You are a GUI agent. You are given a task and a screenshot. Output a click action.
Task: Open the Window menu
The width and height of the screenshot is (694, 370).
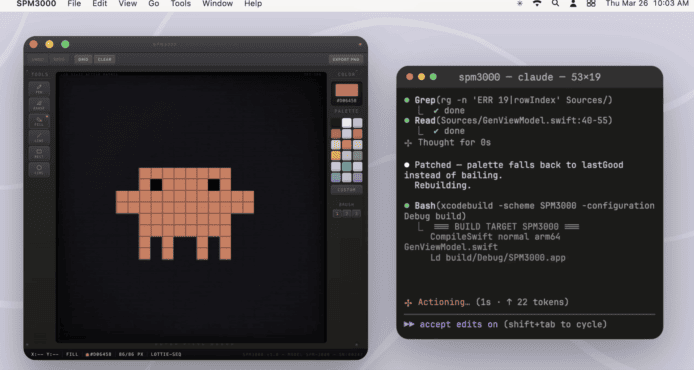pos(217,4)
